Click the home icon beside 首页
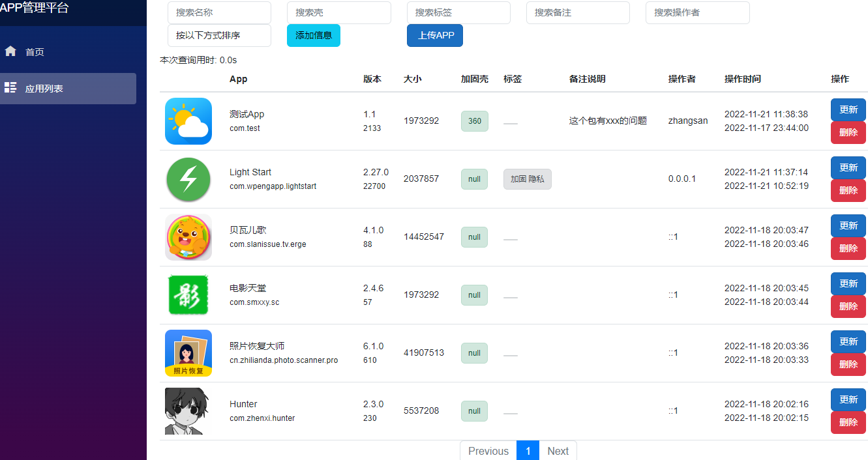 (x=10, y=50)
